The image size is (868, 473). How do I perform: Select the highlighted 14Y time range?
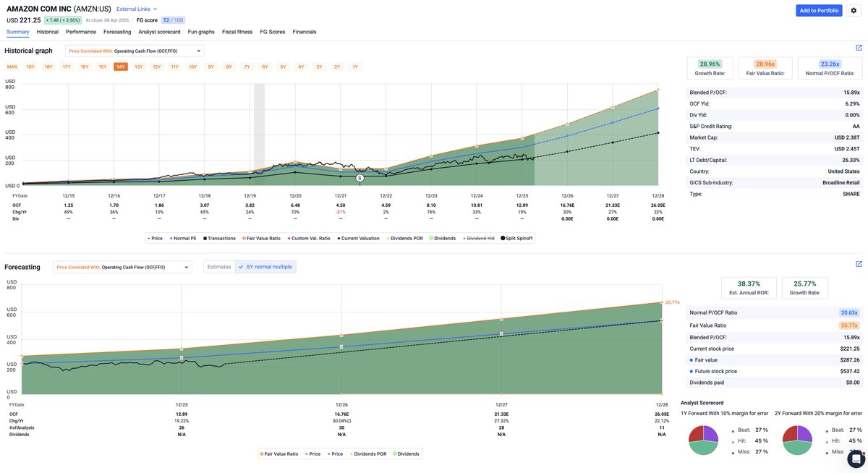[x=121, y=67]
